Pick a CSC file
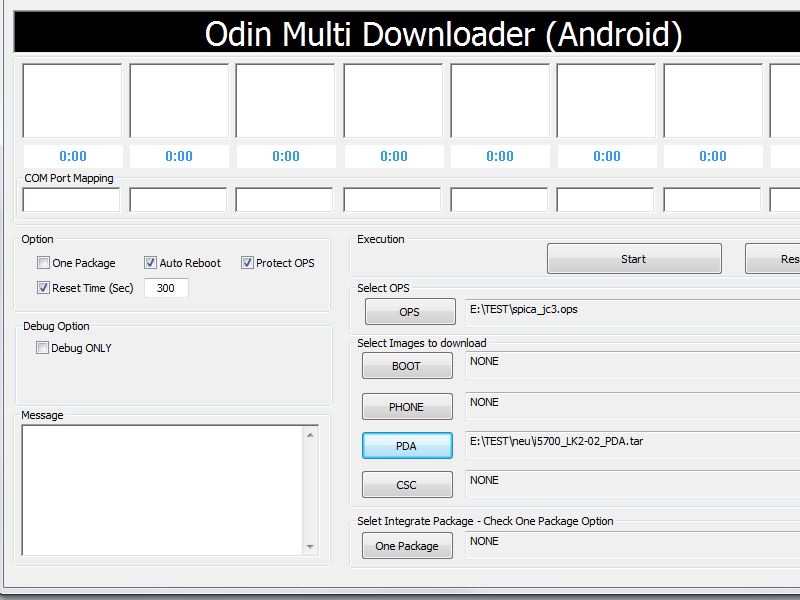This screenshot has width=800, height=600. (407, 485)
